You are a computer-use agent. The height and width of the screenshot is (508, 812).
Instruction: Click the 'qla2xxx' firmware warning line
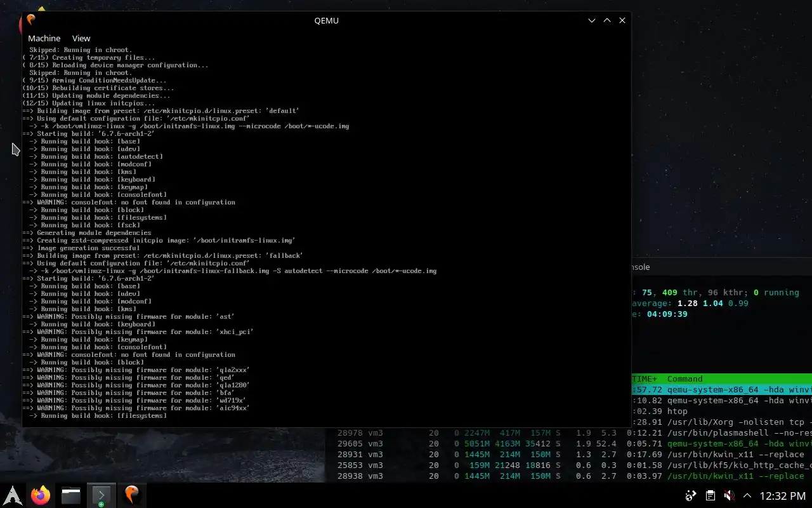(x=136, y=370)
